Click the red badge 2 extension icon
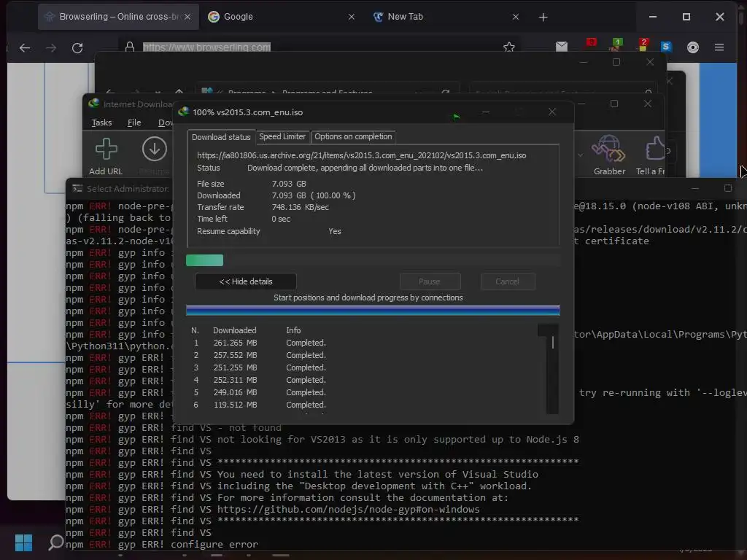The height and width of the screenshot is (560, 747). click(x=643, y=44)
